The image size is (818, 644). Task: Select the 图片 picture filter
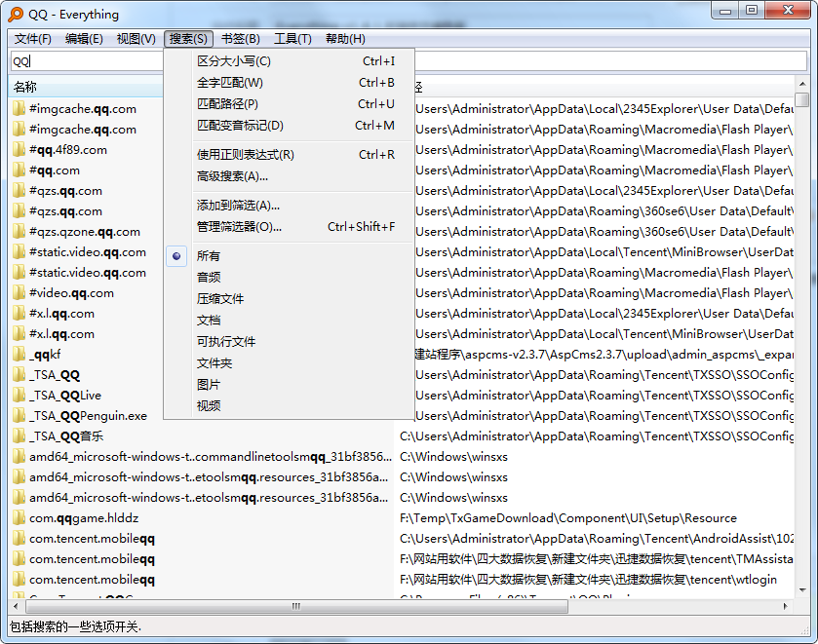pyautogui.click(x=289, y=384)
